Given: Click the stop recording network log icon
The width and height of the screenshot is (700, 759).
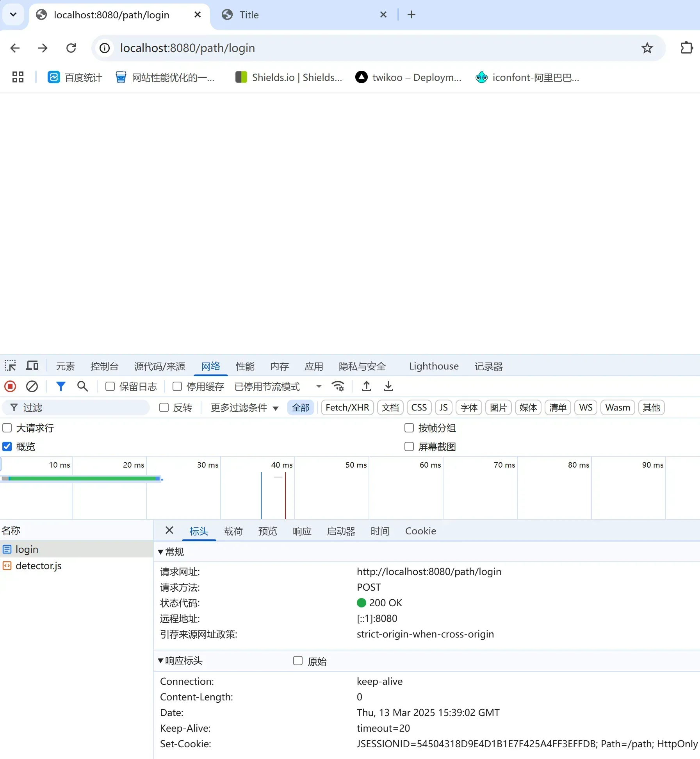Looking at the screenshot, I should pos(10,386).
